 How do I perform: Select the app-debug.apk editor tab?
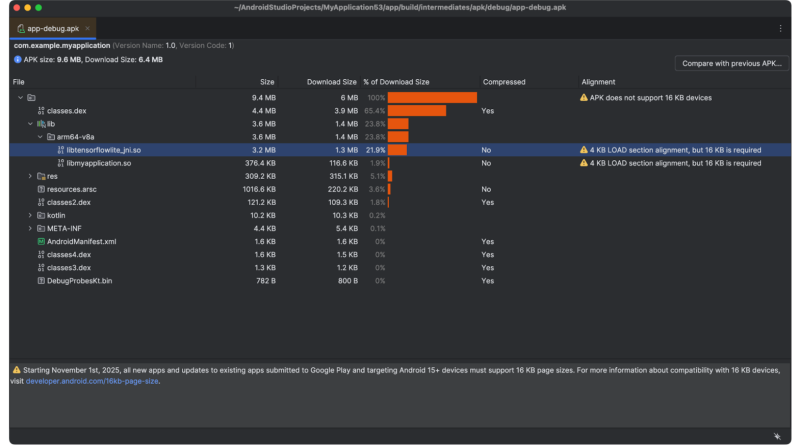point(50,29)
